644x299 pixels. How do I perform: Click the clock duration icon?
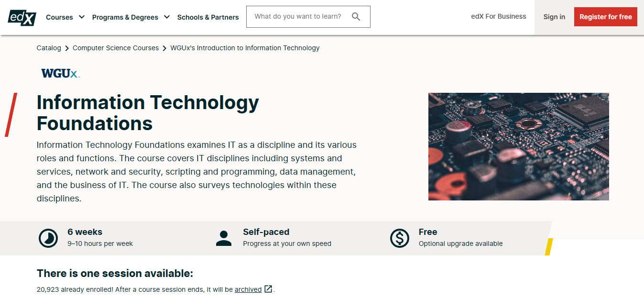click(48, 238)
